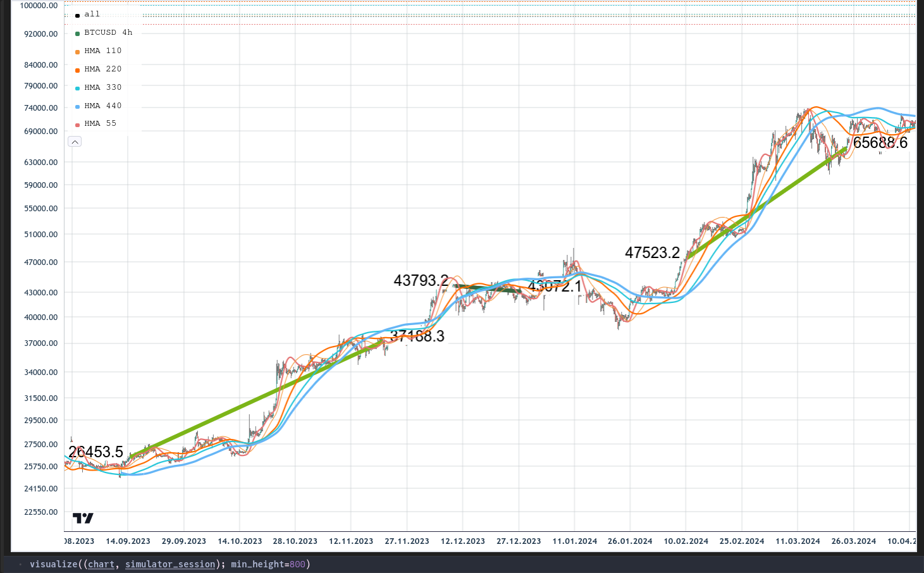Viewport: 924px width, 573px height.
Task: Click the 29.09.2023 date axis label
Action: tap(184, 541)
